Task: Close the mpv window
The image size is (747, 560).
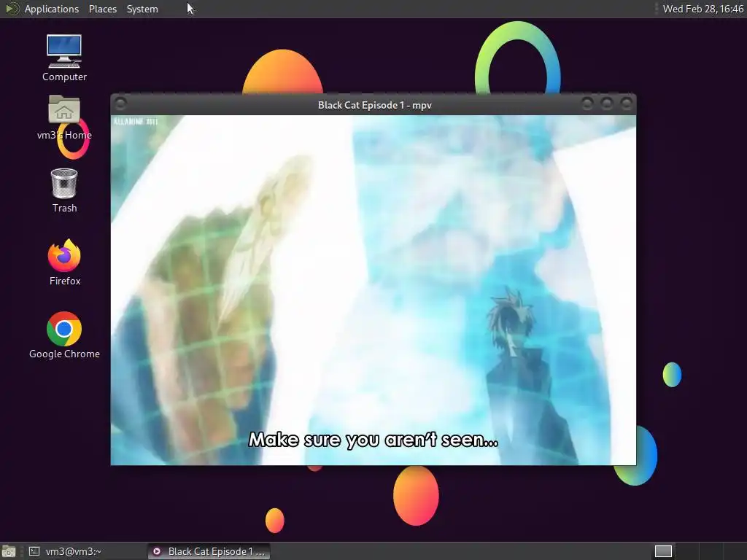Action: coord(627,104)
